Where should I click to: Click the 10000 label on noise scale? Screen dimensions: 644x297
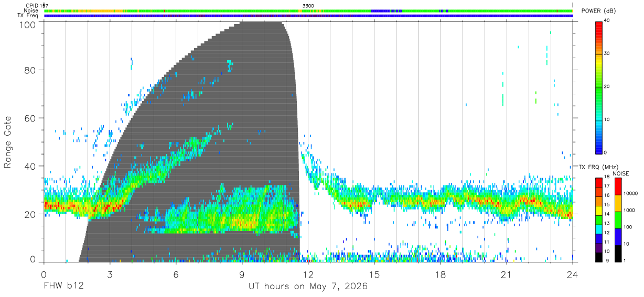pyautogui.click(x=630, y=193)
